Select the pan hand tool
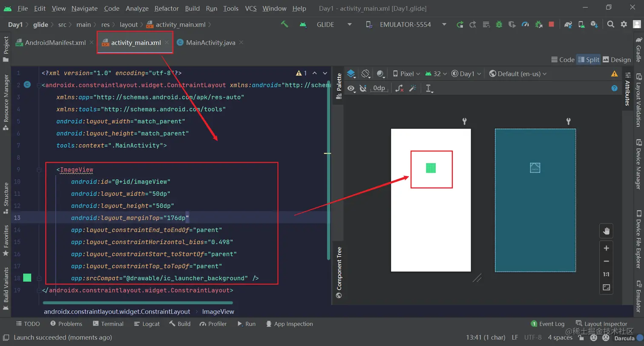644x346 pixels. click(606, 231)
